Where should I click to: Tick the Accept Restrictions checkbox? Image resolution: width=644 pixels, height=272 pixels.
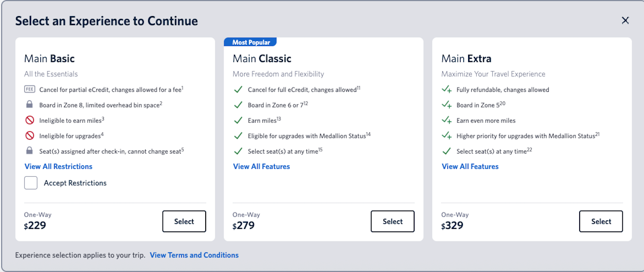point(31,183)
